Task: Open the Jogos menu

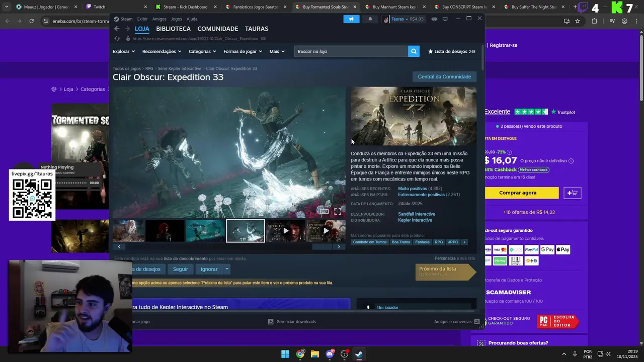Action: (x=177, y=19)
